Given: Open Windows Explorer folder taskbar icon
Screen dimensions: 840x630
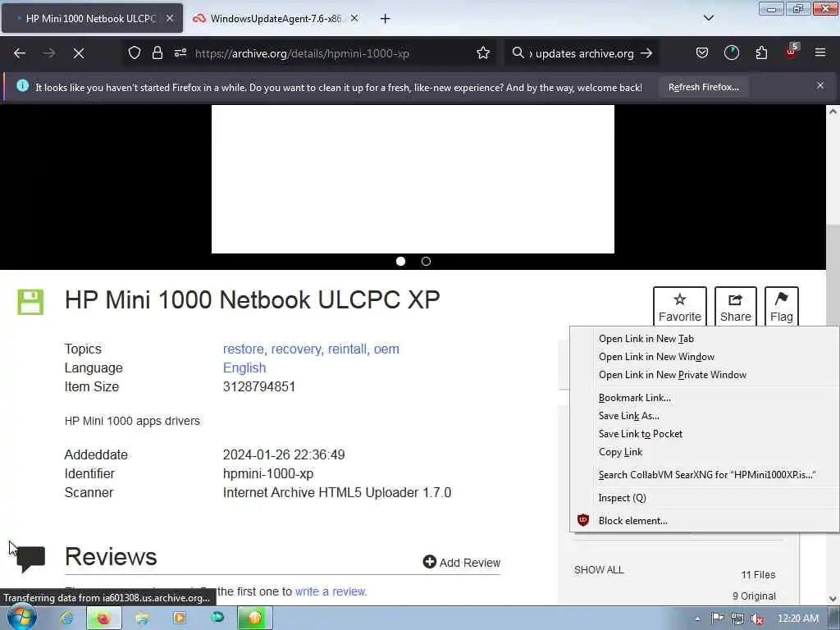Looking at the screenshot, I should point(142,619).
